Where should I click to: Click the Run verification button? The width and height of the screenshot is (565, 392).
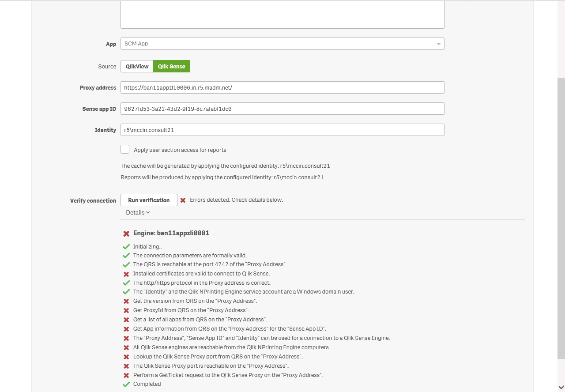(149, 200)
